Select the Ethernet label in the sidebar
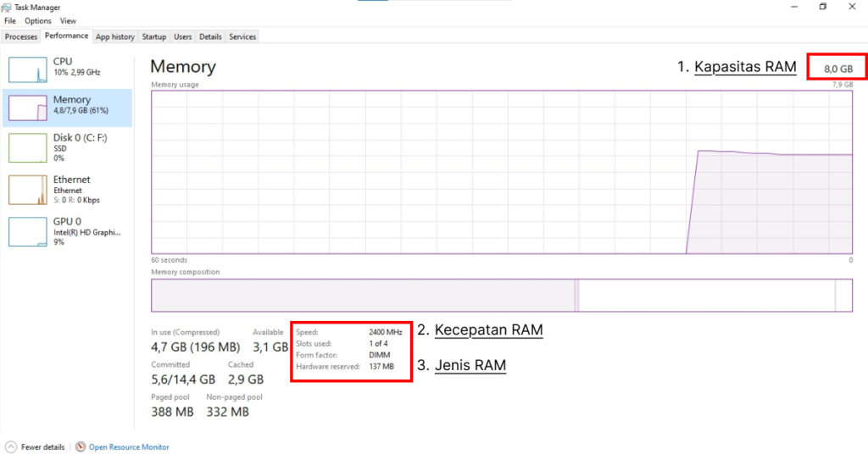Screen dimensions: 868x454 71,180
